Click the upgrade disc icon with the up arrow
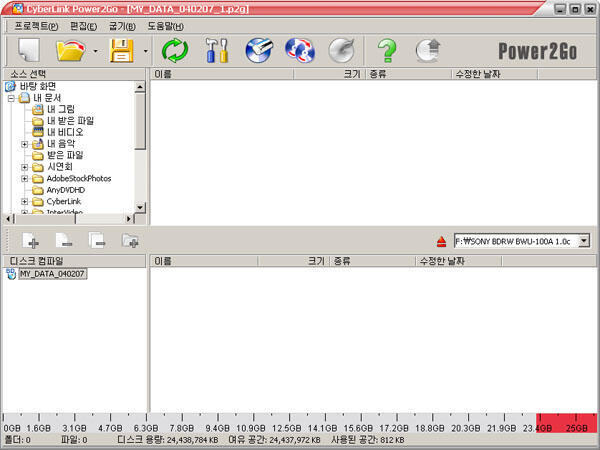The width and height of the screenshot is (600, 450). click(428, 51)
